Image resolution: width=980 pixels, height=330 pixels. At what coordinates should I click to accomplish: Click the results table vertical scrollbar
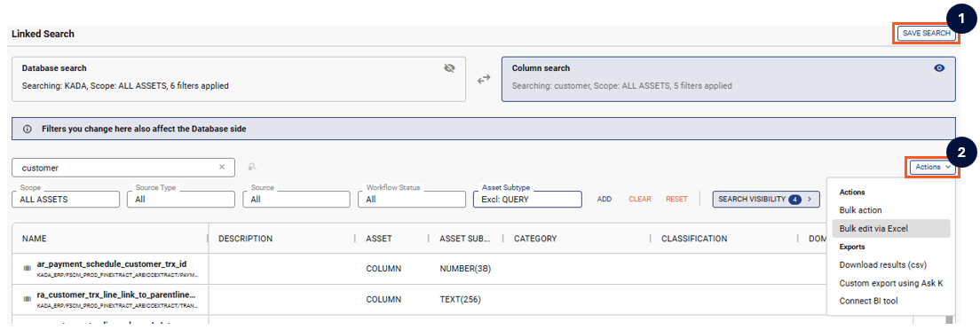click(950, 320)
